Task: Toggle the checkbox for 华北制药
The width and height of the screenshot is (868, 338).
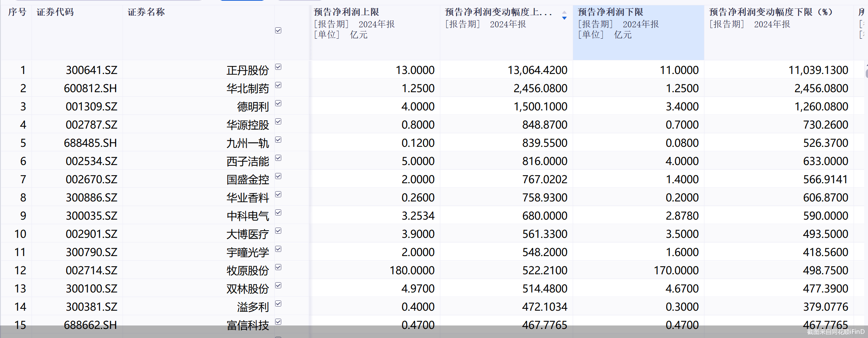Action: point(278,85)
